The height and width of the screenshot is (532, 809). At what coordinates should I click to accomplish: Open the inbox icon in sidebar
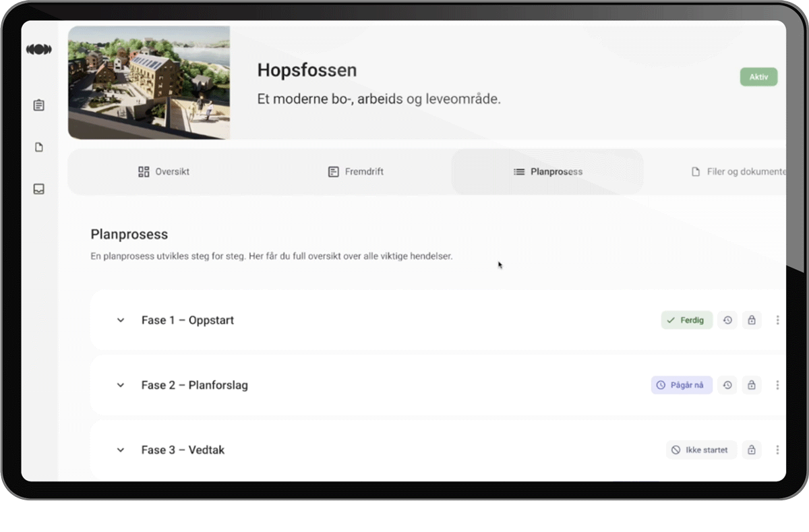39,189
